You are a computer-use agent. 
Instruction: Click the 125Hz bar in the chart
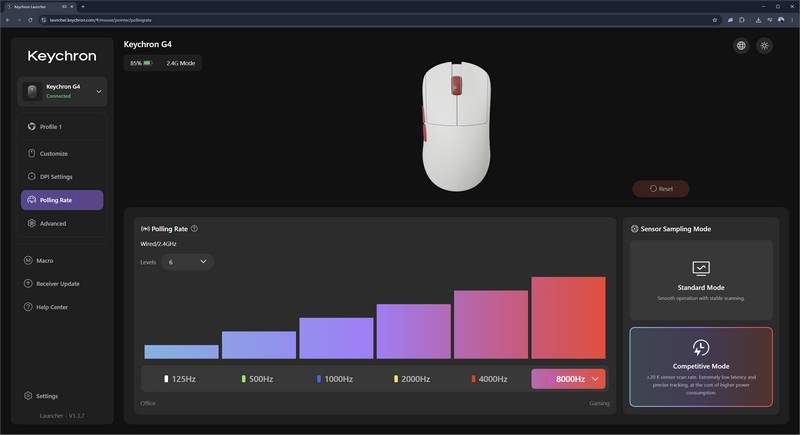click(181, 352)
